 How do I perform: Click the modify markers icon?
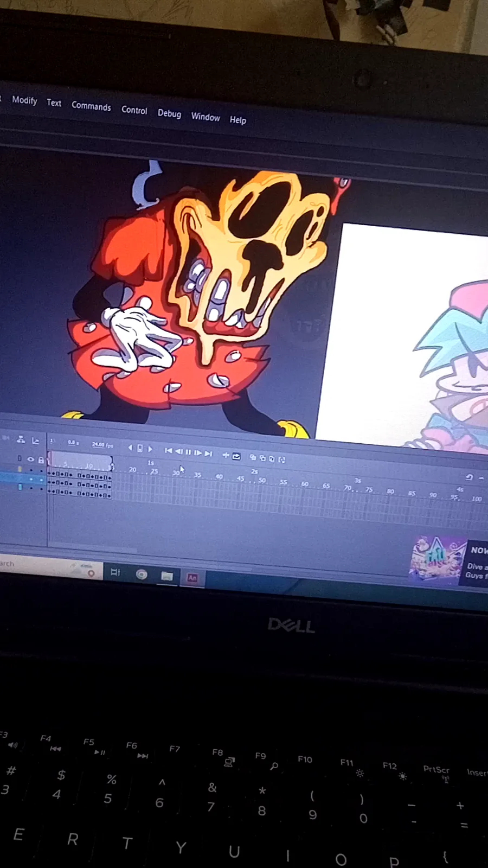point(282,459)
